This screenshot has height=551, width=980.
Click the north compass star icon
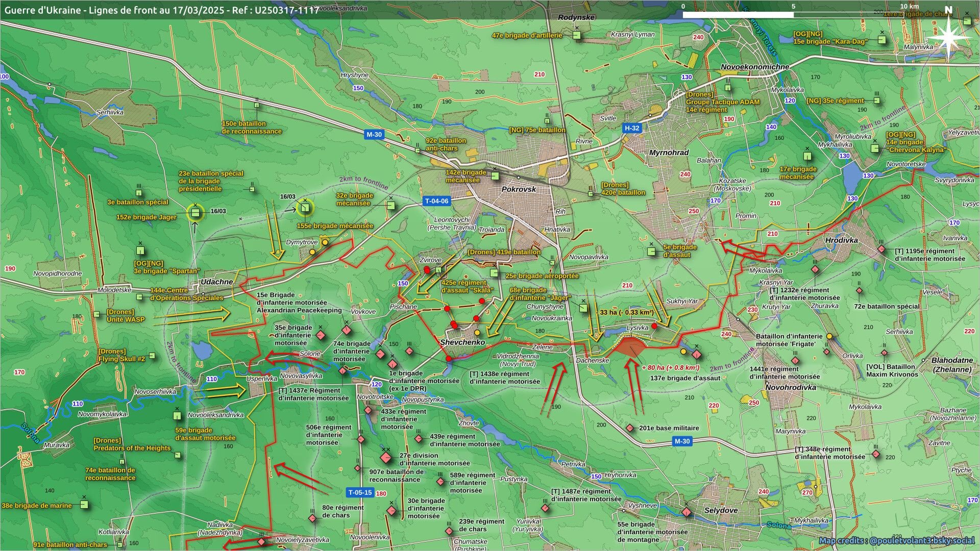[x=948, y=38]
